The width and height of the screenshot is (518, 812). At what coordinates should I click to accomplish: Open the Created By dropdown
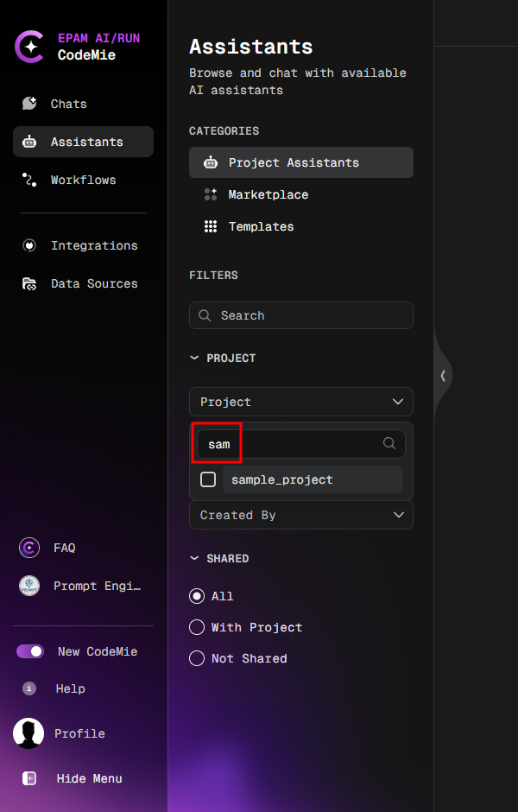click(x=300, y=515)
